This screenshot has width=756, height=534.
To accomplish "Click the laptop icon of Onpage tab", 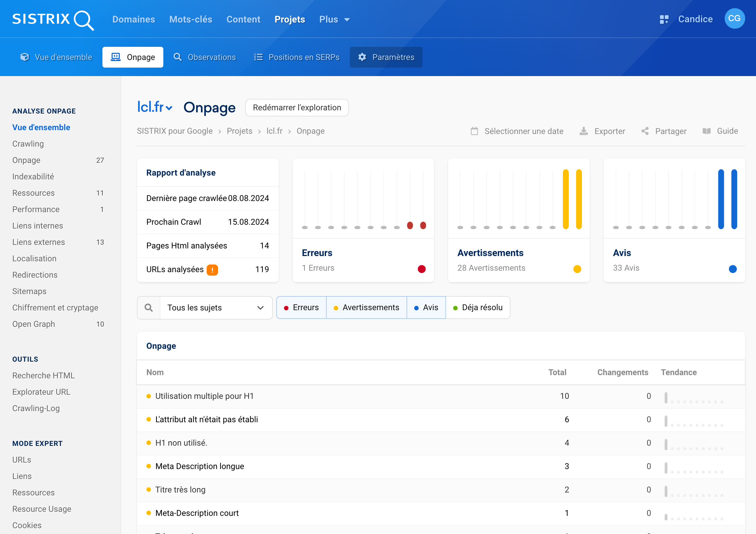I will (x=116, y=57).
